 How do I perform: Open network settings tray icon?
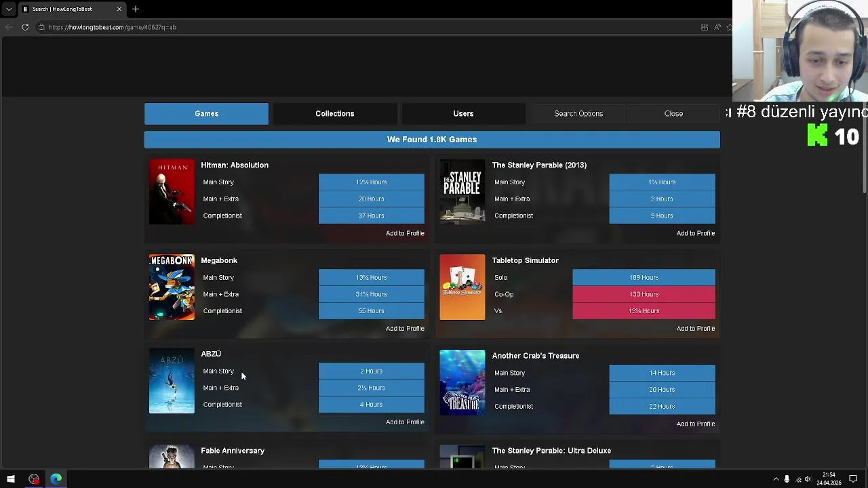click(x=797, y=479)
